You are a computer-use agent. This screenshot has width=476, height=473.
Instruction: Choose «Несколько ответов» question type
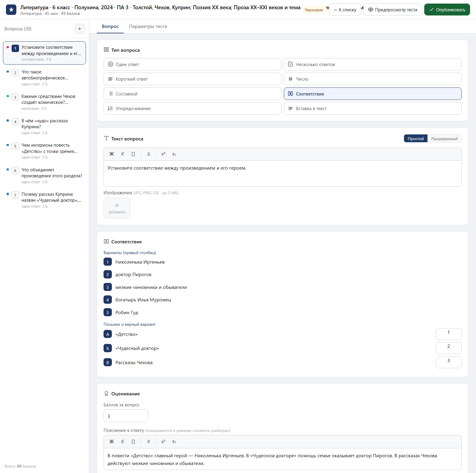pyautogui.click(x=373, y=64)
